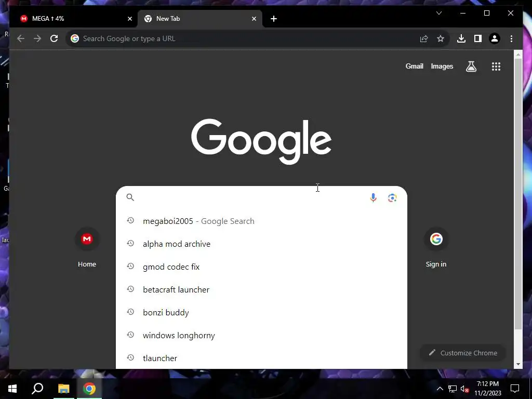The height and width of the screenshot is (399, 532).
Task: Click history icon beside tlauncher
Action: (x=130, y=357)
